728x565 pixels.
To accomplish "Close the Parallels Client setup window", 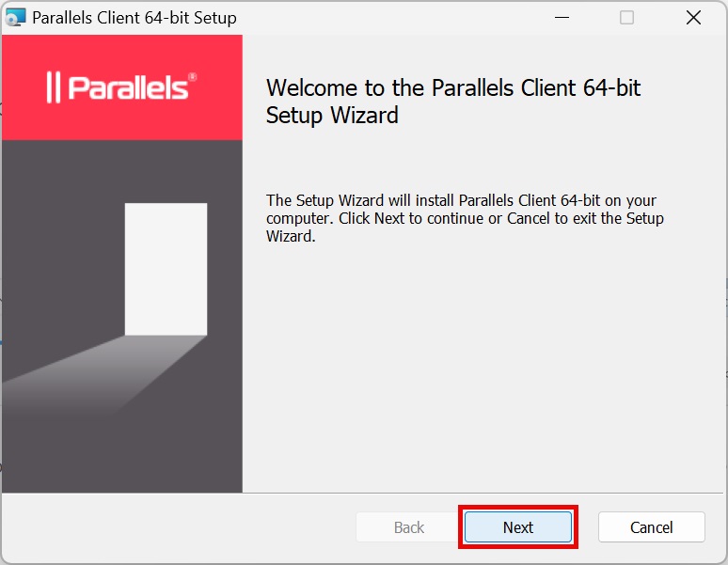I will (x=693, y=18).
